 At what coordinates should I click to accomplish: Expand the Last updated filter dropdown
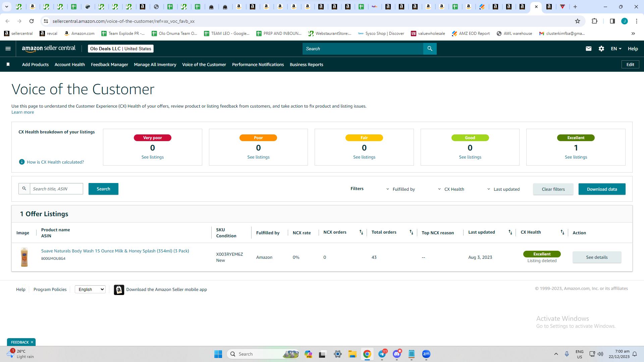pyautogui.click(x=503, y=189)
